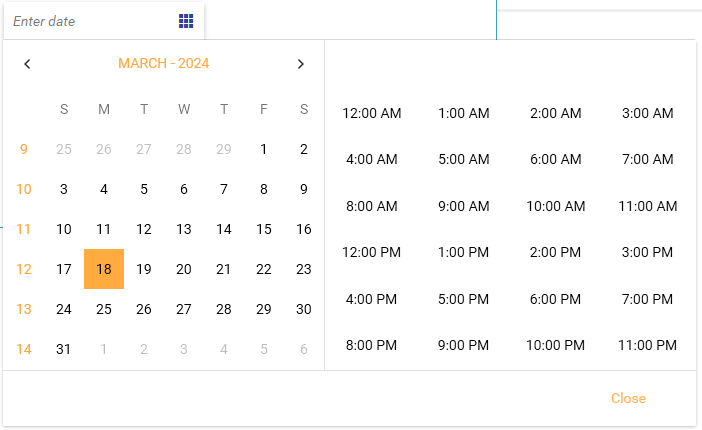The width and height of the screenshot is (702, 430).
Task: Choose the 12:00 AM time slot
Action: tap(372, 113)
